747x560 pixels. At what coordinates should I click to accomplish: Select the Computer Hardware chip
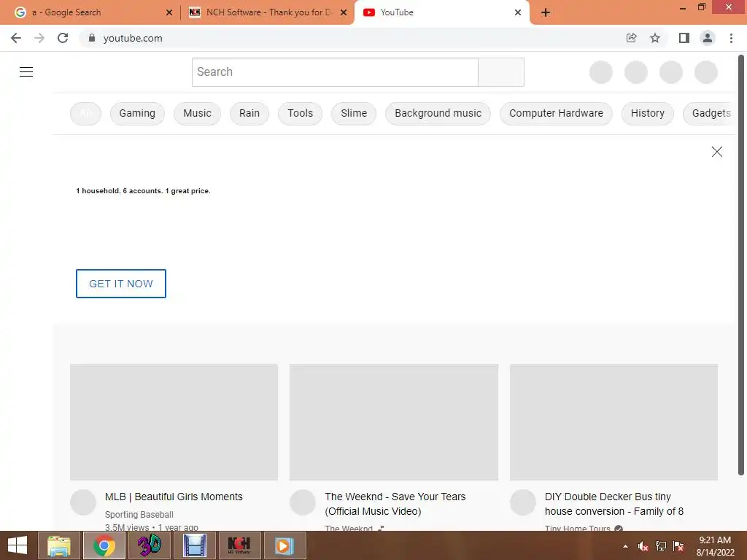pyautogui.click(x=556, y=113)
